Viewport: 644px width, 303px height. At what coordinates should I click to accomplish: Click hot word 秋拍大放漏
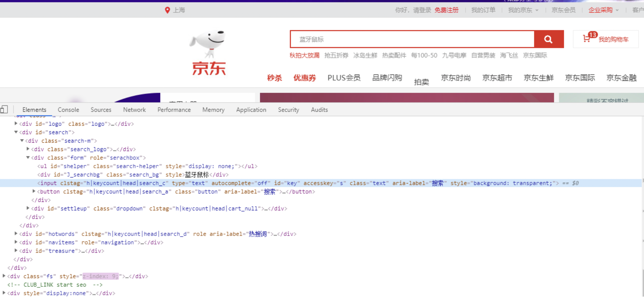point(305,55)
